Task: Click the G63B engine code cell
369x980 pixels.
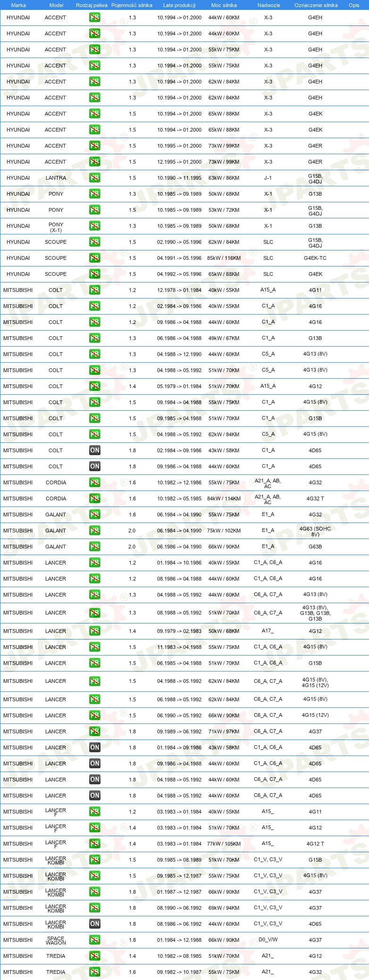Action: (315, 547)
